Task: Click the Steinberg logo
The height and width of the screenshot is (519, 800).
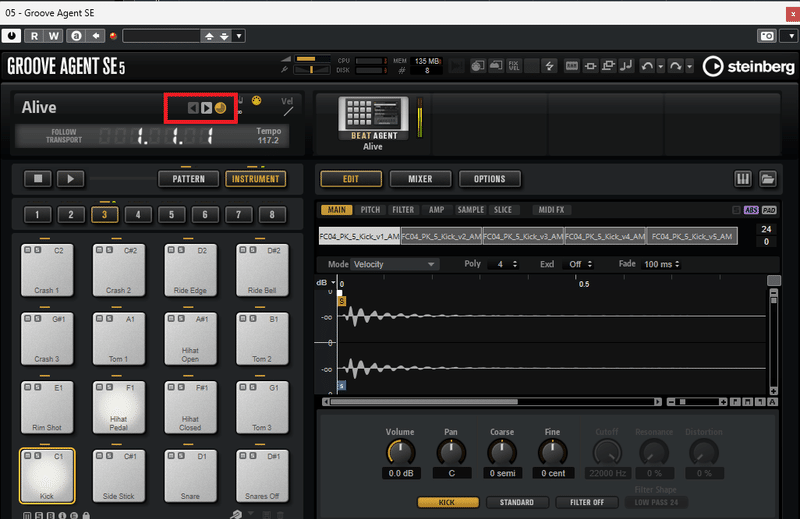Action: coord(748,66)
